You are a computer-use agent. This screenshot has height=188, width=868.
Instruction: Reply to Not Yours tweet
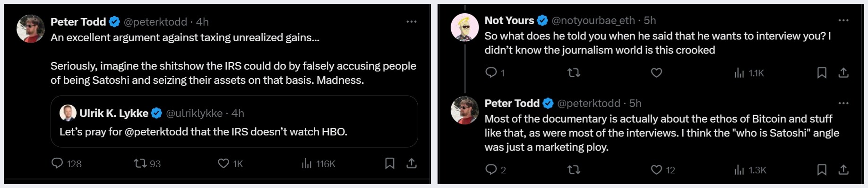pos(495,72)
